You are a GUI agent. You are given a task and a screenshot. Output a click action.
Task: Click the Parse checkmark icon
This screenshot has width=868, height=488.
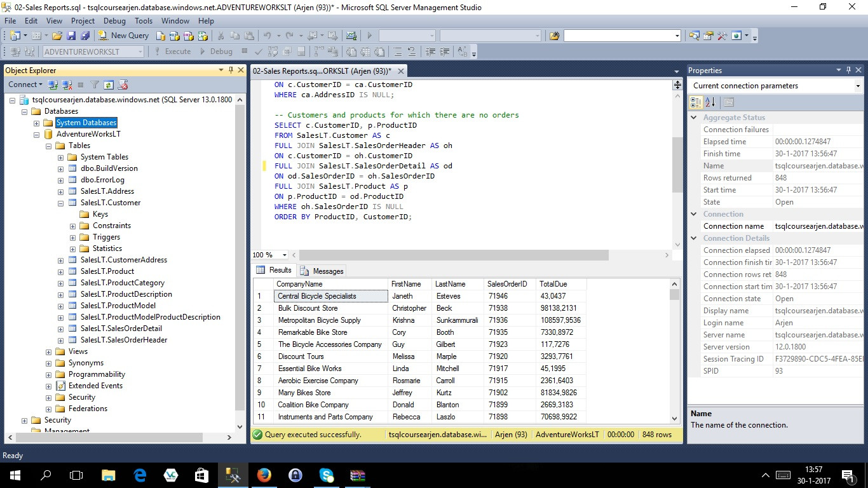point(259,51)
